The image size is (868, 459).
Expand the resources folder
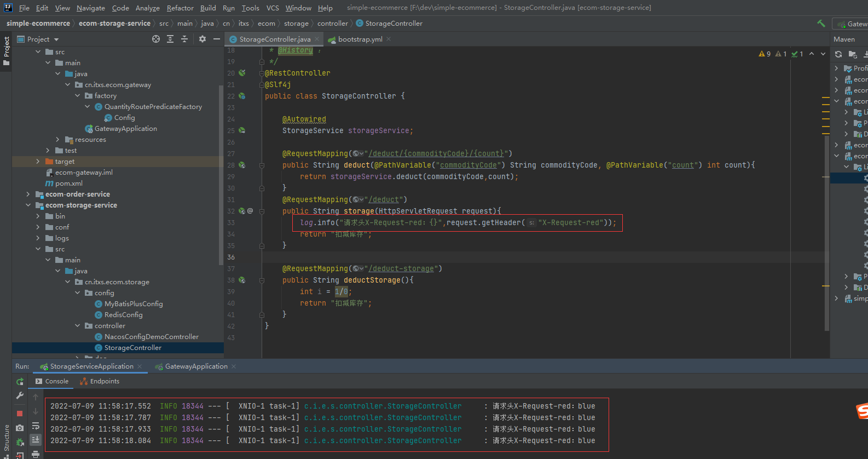click(57, 139)
